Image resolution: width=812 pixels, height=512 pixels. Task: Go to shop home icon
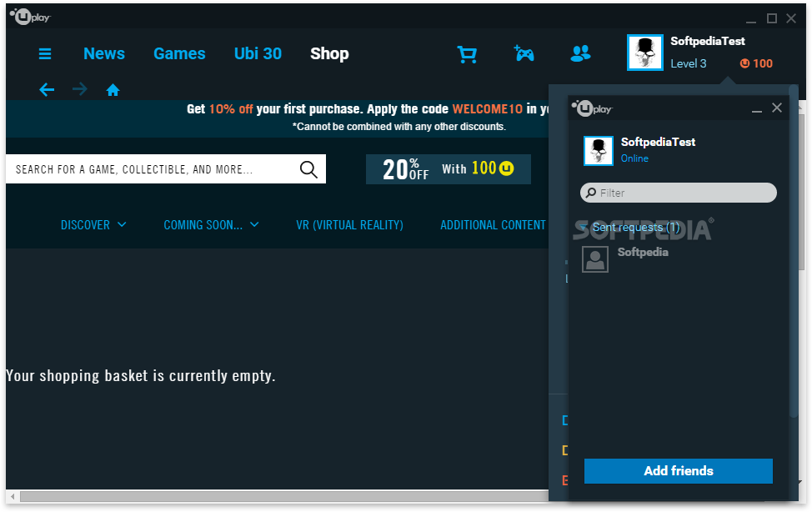click(x=113, y=90)
